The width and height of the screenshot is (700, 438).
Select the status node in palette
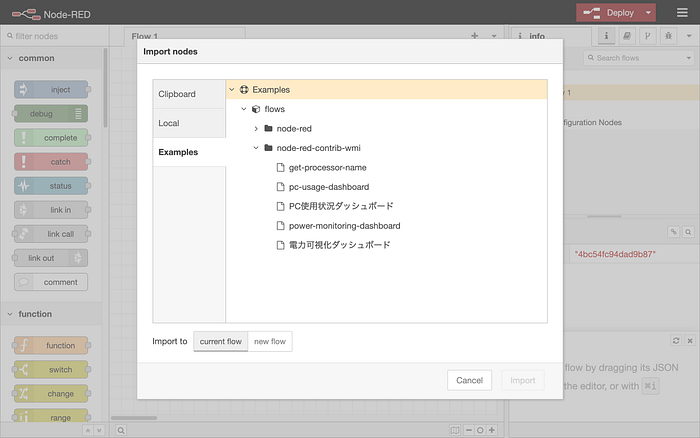[51, 186]
